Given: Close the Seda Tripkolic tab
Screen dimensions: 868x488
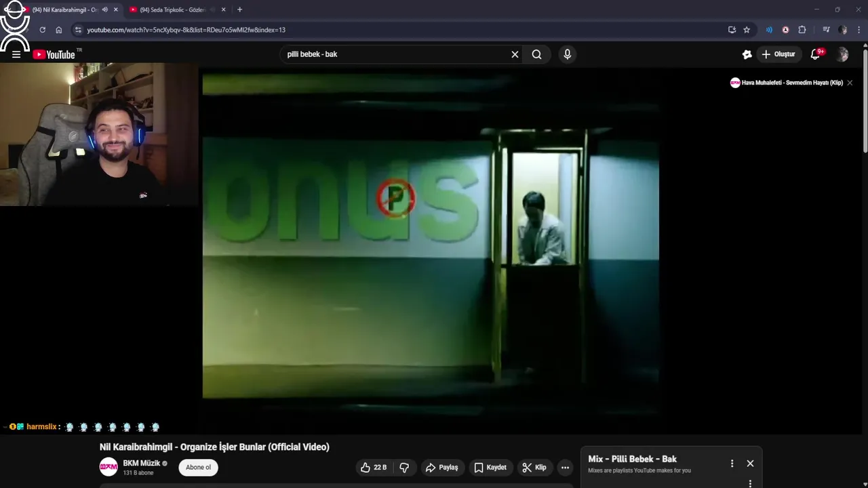Looking at the screenshot, I should (224, 9).
